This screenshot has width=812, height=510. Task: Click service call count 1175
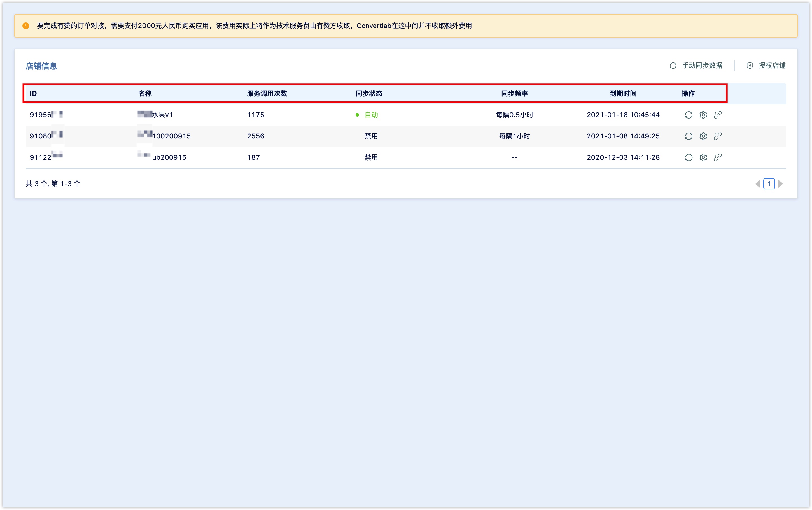click(x=255, y=115)
